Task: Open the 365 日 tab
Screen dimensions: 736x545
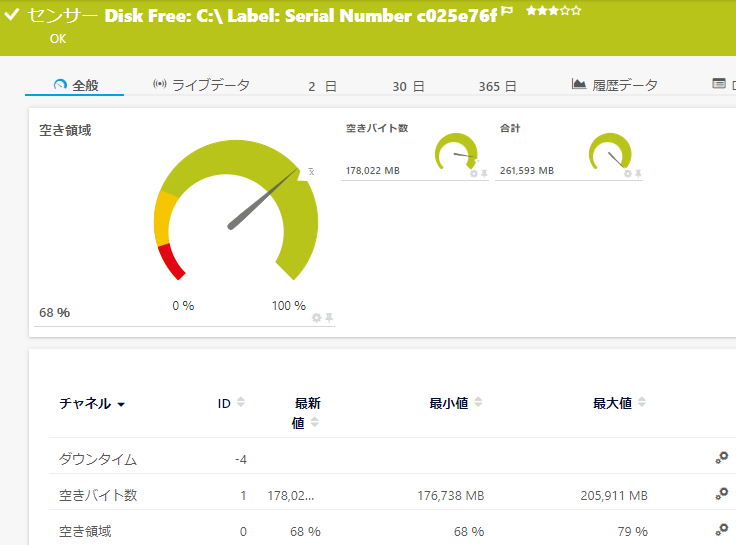Action: pyautogui.click(x=497, y=86)
